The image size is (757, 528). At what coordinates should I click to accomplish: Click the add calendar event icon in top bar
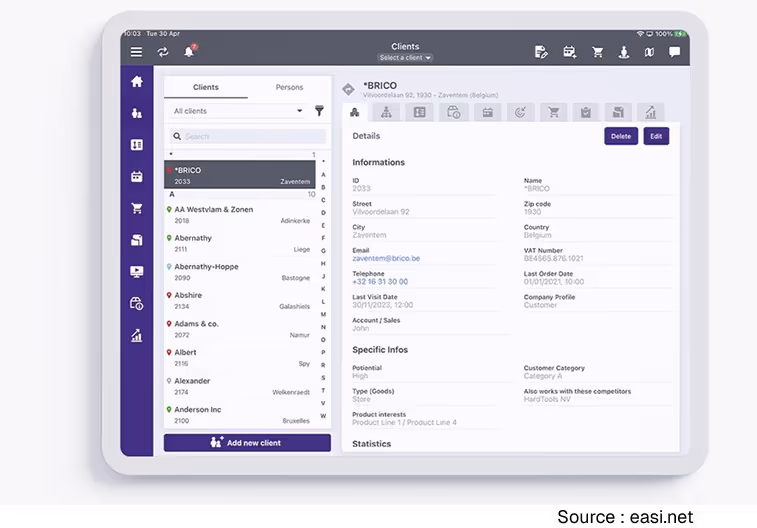pos(570,52)
